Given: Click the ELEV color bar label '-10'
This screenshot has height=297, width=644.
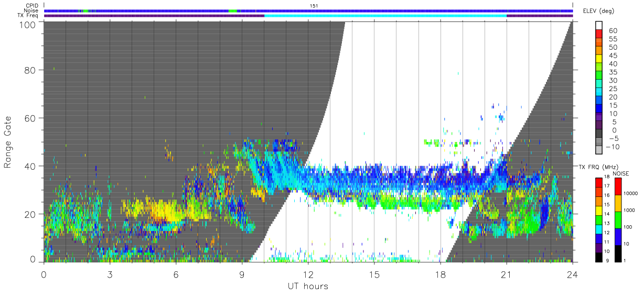Looking at the screenshot, I should point(613,147).
